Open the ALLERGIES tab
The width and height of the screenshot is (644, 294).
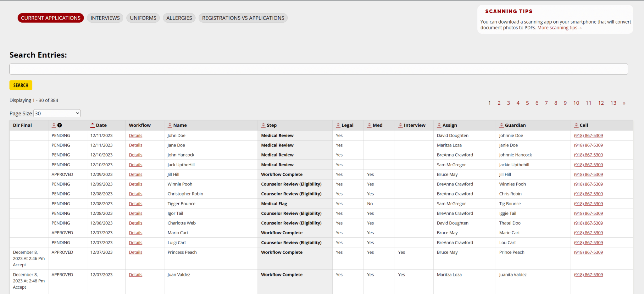179,18
